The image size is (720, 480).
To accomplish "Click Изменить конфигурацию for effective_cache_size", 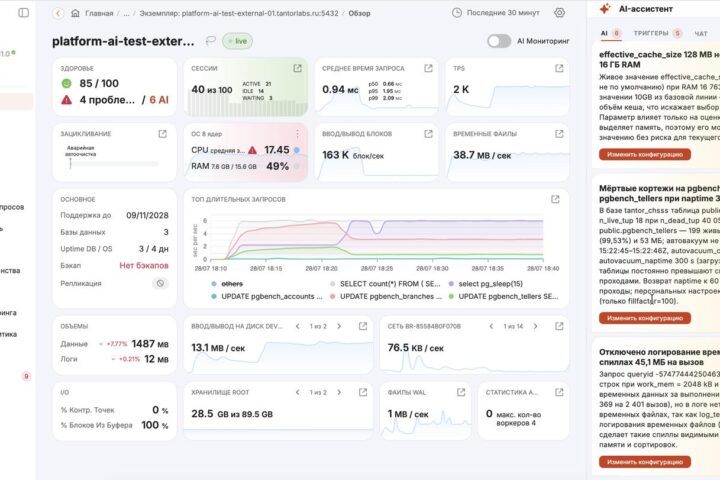I will [x=645, y=155].
